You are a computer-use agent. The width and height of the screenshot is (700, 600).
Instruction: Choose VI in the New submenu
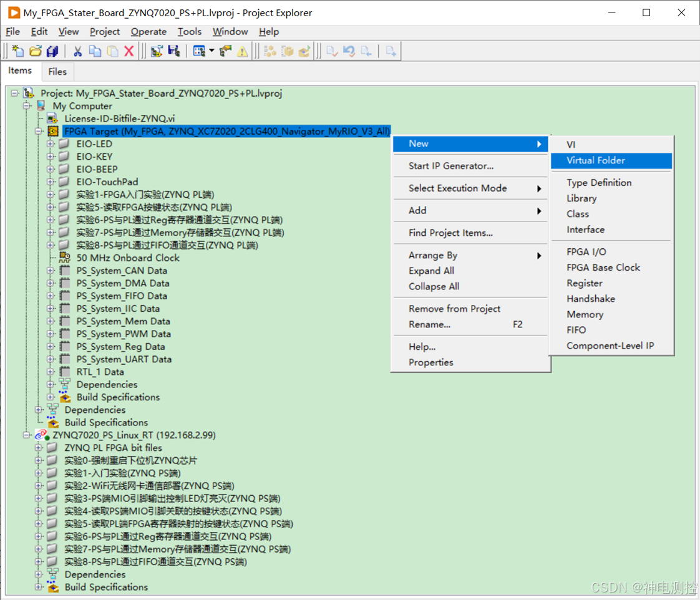point(611,145)
